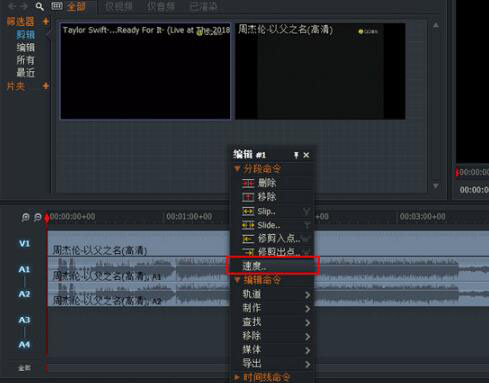489x383 pixels.
Task: Choose the Slide.. command
Action: (272, 225)
